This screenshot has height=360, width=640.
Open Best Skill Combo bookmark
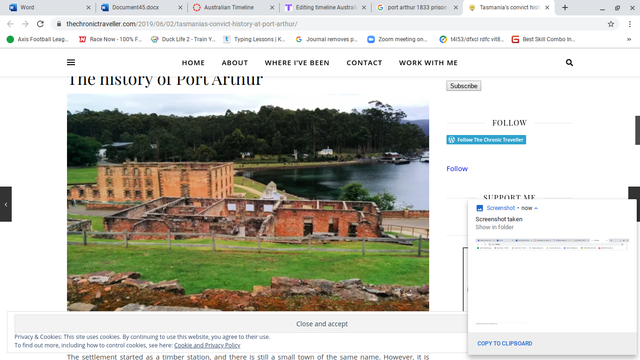pos(543,39)
